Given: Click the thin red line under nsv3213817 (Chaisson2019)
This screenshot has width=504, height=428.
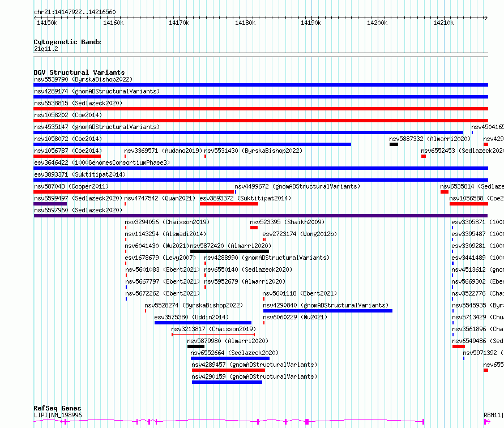Looking at the screenshot, I should [x=213, y=335].
